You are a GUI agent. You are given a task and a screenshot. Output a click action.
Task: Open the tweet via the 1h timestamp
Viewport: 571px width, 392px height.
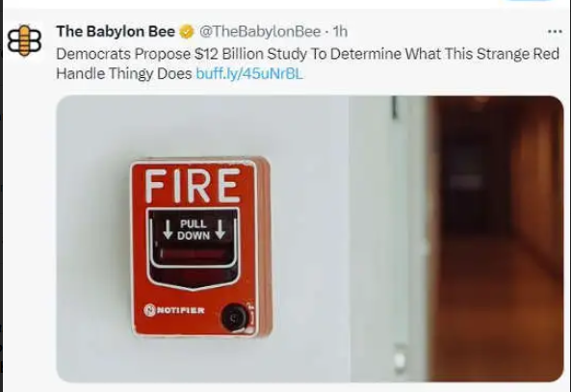pyautogui.click(x=341, y=32)
